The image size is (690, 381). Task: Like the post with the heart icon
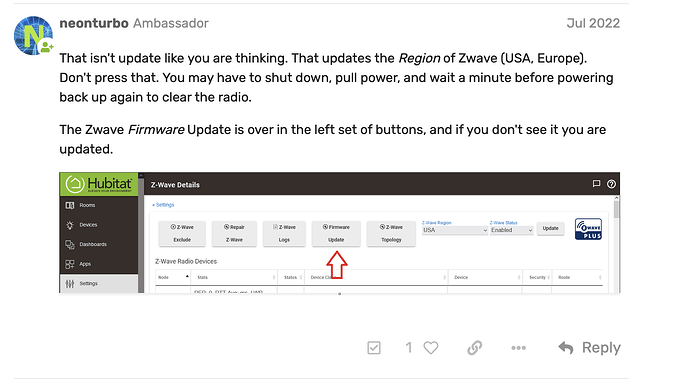click(x=431, y=348)
